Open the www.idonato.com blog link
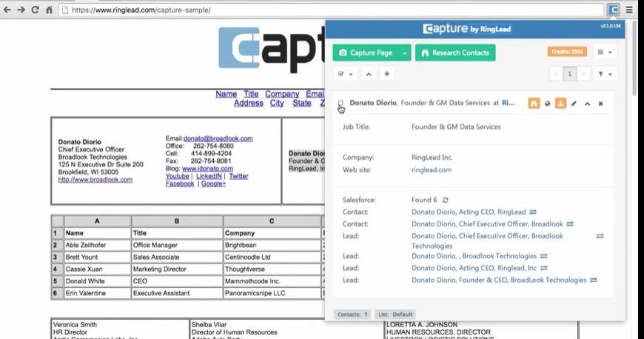The image size is (644, 339). 207,169
